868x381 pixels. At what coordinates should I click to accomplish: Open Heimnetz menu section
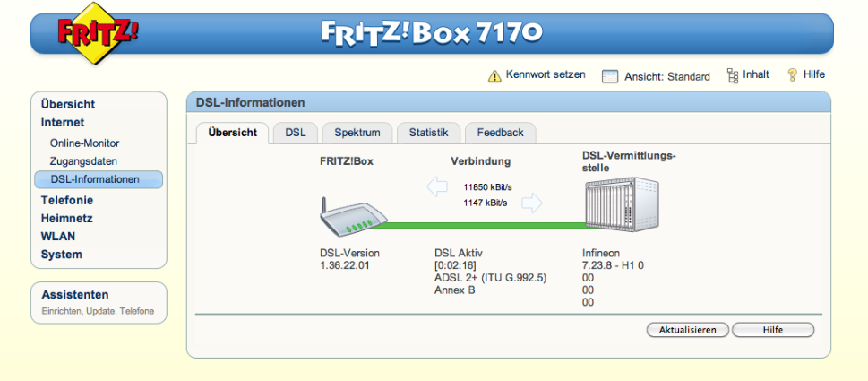pos(66,219)
